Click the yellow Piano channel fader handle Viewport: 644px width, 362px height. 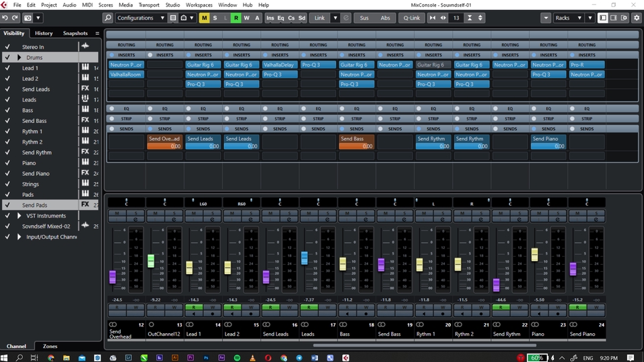pyautogui.click(x=535, y=255)
